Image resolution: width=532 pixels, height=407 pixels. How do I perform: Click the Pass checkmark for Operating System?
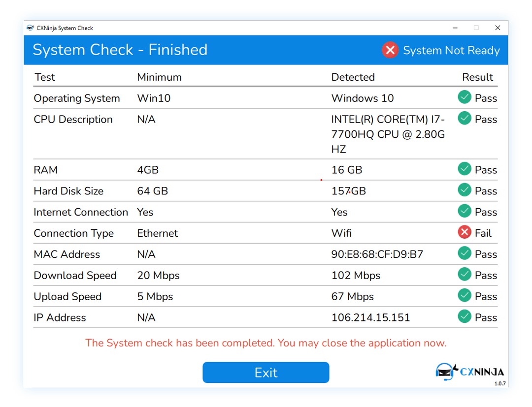(x=464, y=98)
